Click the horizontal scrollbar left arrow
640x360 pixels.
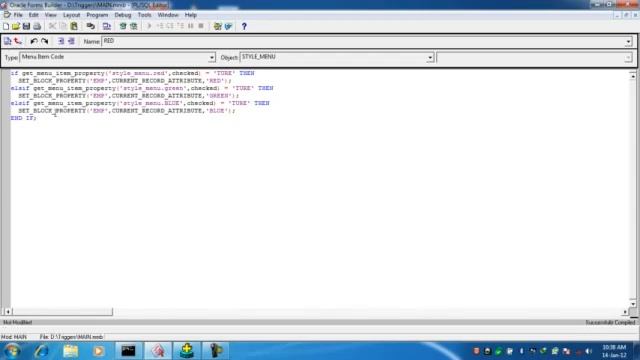pyautogui.click(x=8, y=312)
